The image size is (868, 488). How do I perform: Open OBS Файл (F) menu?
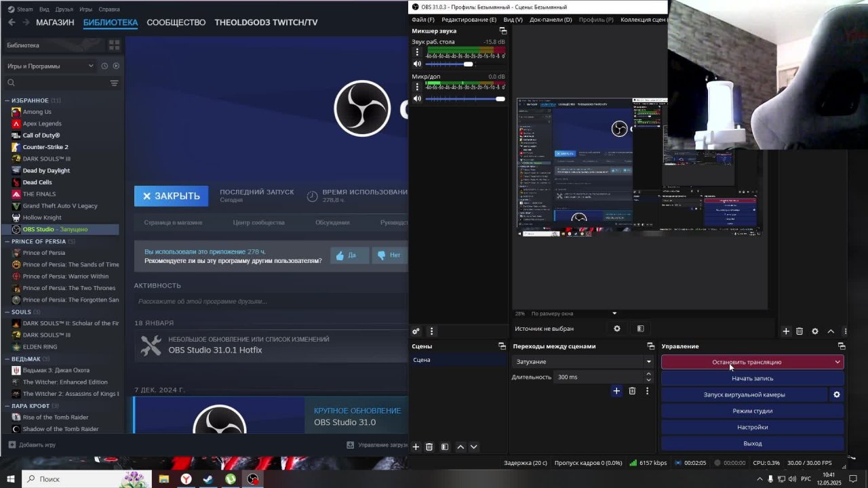point(423,20)
